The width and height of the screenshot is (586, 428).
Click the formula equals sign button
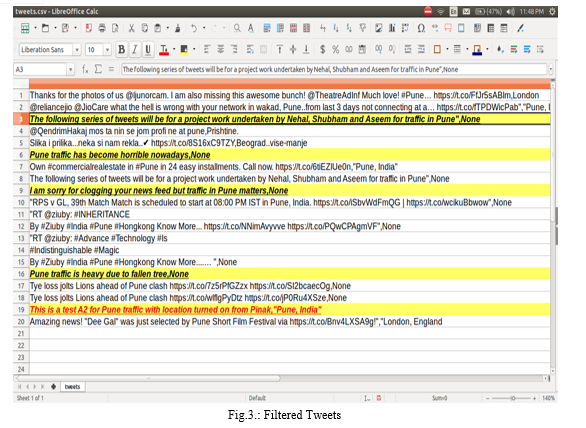tap(111, 69)
